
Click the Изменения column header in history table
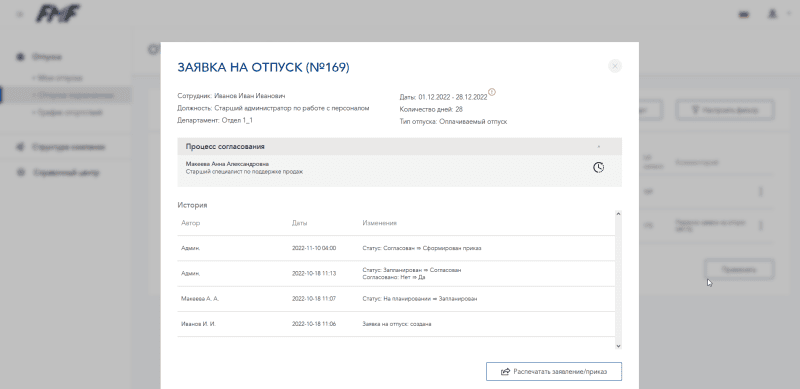click(x=380, y=223)
